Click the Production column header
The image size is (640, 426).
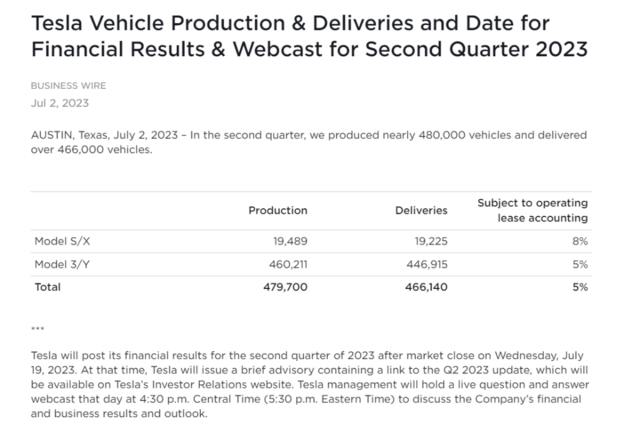(277, 210)
